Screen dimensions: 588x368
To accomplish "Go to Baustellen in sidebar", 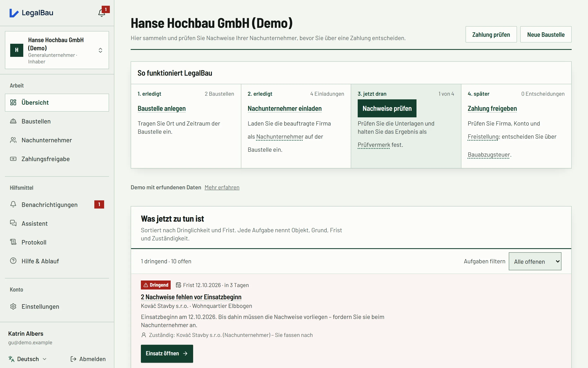I will click(x=57, y=121).
